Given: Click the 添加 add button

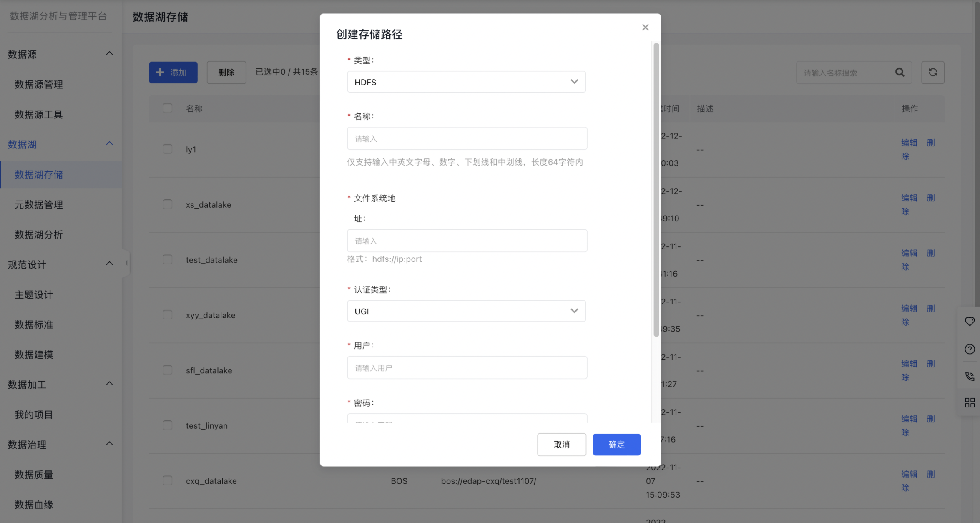Looking at the screenshot, I should click(x=173, y=73).
